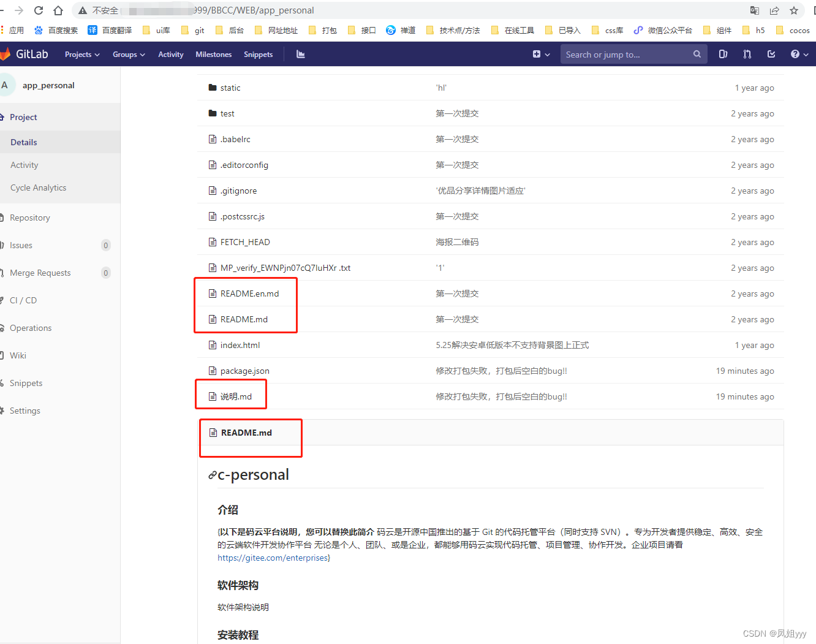Open the merge requests icon in header
Image resolution: width=816 pixels, height=644 pixels.
coord(747,54)
